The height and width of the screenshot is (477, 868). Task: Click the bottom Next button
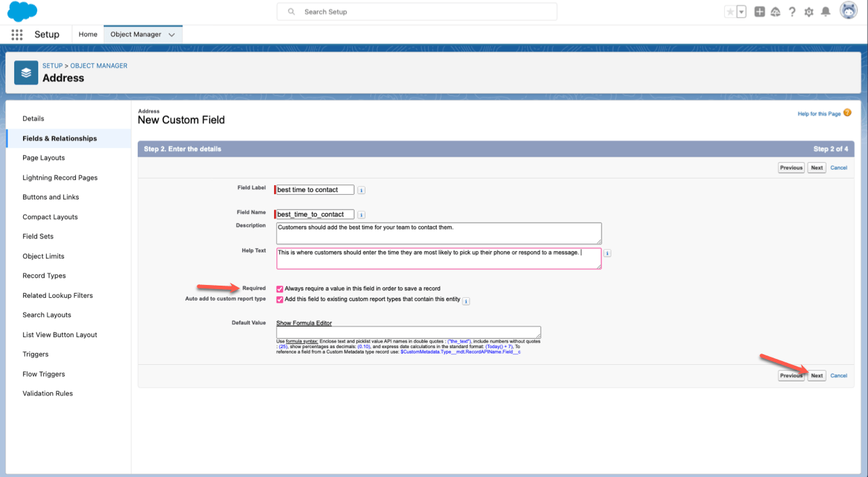pos(817,375)
